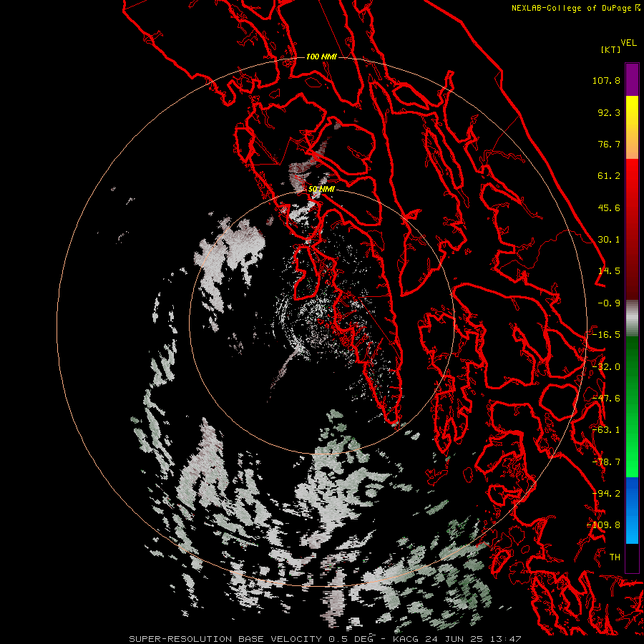
Task: Select the 107.8 velocity scale value
Action: [x=606, y=80]
